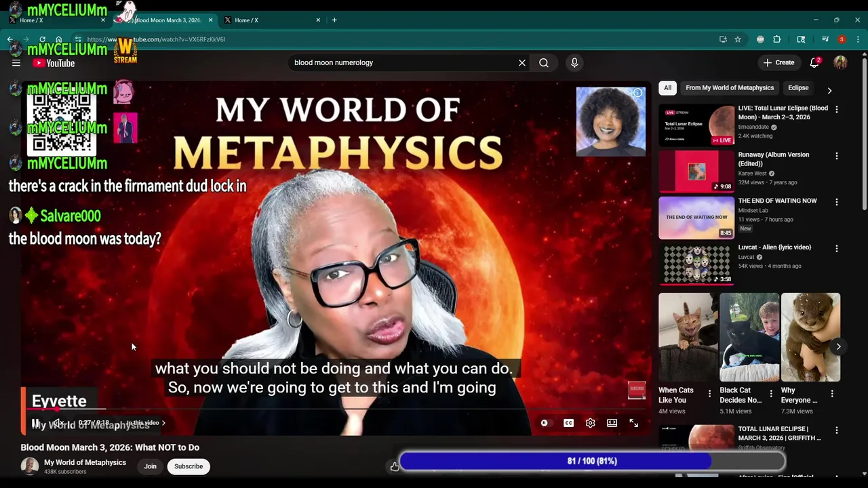The height and width of the screenshot is (488, 868).
Task: Open THE END OF WAITING NOW thumbnail
Action: point(696,218)
